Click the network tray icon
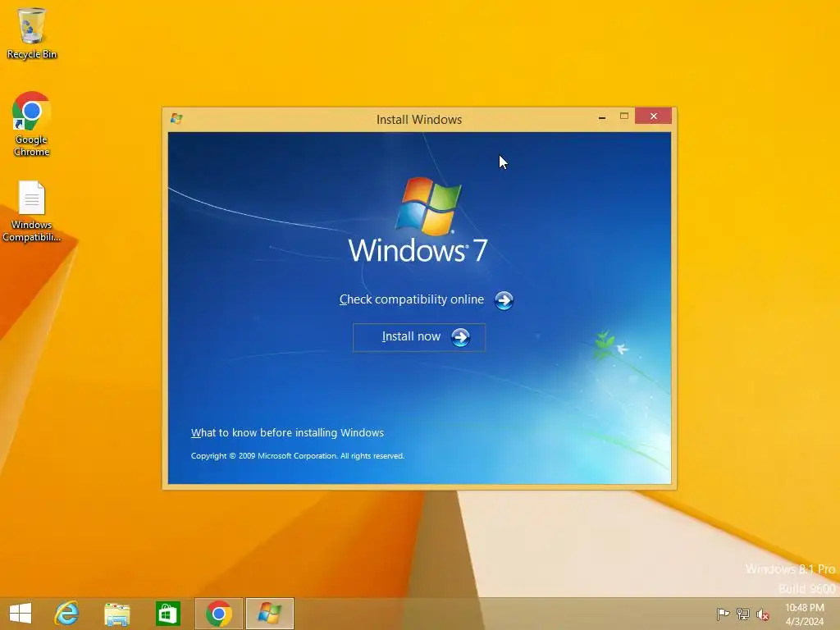This screenshot has width=840, height=630. (x=743, y=614)
